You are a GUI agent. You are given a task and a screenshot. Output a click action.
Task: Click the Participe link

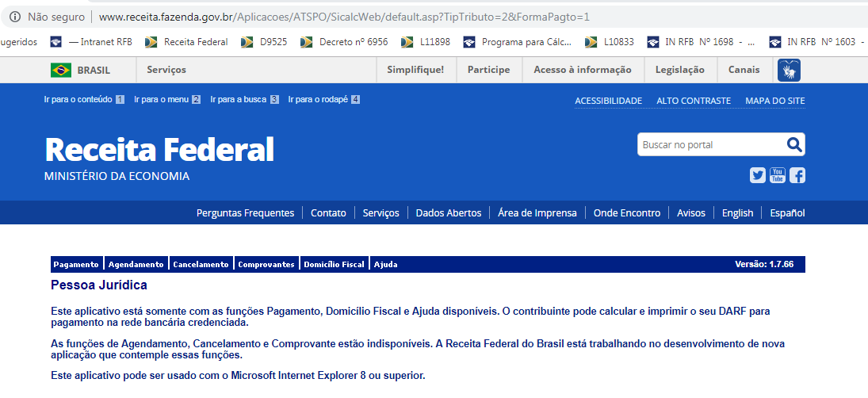pos(489,70)
